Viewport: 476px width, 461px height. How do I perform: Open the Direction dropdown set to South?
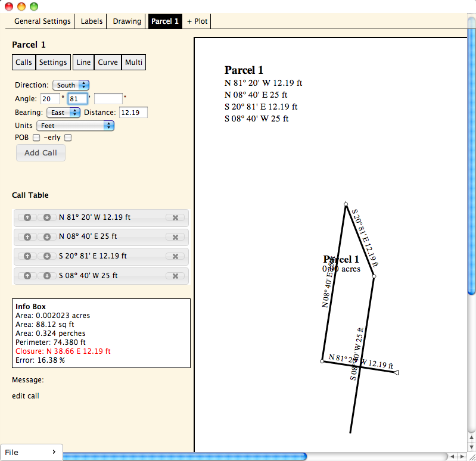[71, 85]
